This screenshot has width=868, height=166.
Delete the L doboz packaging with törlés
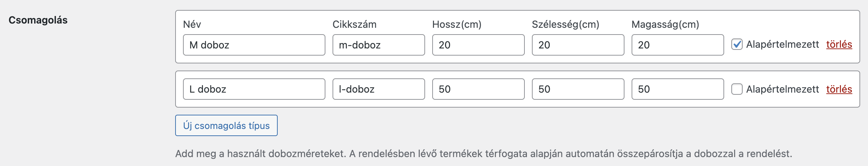click(x=839, y=89)
